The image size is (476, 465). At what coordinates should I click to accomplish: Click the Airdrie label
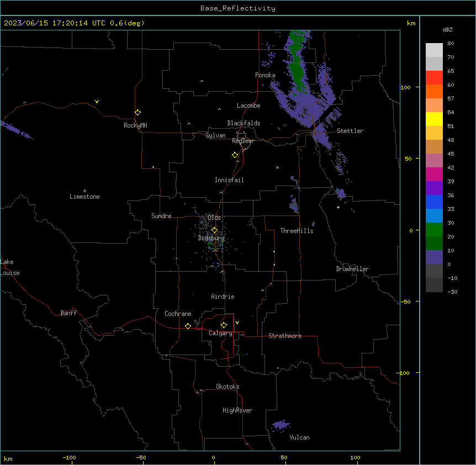tap(223, 297)
